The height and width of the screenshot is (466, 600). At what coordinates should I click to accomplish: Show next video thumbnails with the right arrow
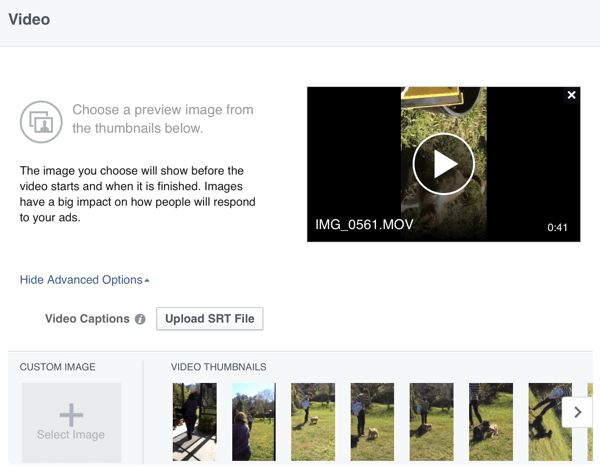coord(576,413)
